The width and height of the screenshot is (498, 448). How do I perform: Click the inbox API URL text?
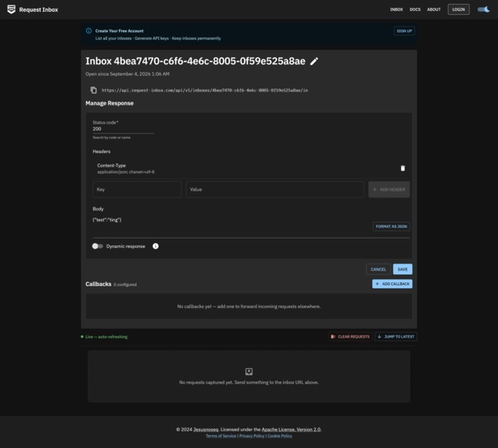(x=205, y=90)
